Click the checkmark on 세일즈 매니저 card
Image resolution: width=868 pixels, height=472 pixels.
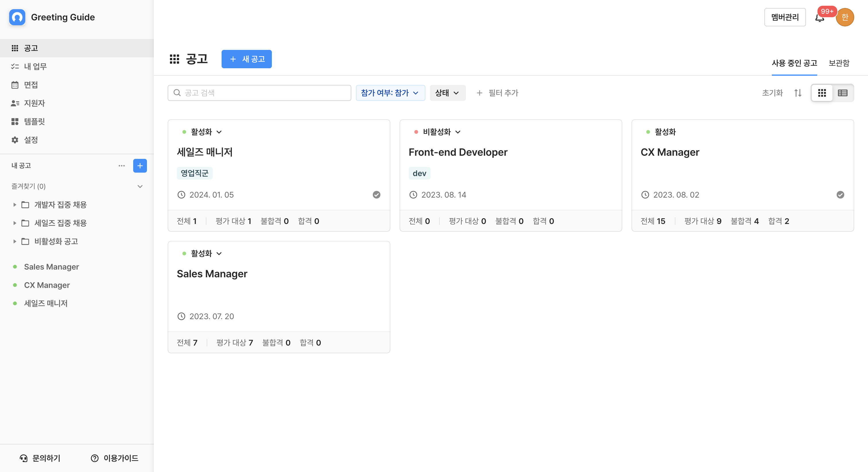pos(376,195)
